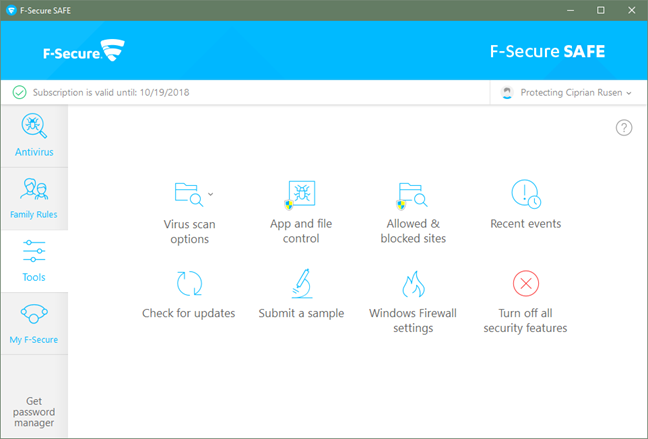Click the Turn off all security features label
Screen dimensions: 648x439
pyautogui.click(x=525, y=320)
